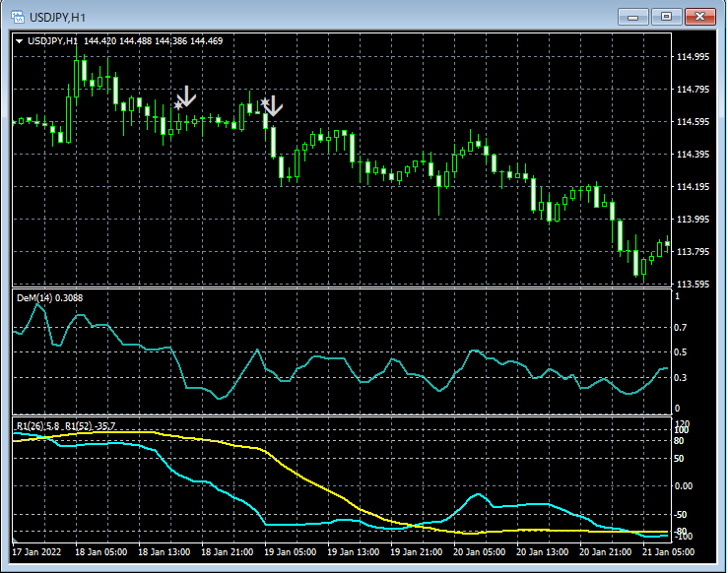Select the star marker beside the second arrow
The height and width of the screenshot is (573, 728).
264,101
